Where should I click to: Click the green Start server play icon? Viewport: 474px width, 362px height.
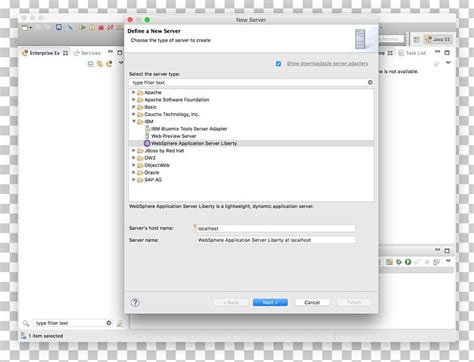click(408, 262)
